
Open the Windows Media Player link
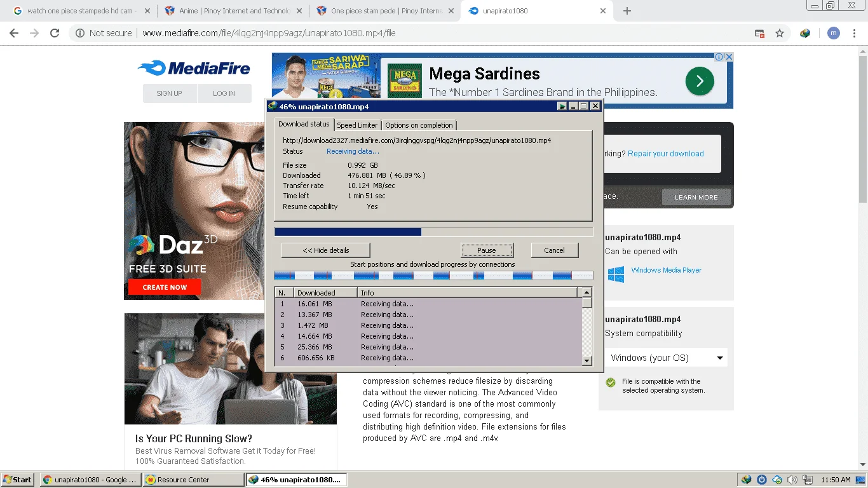pyautogui.click(x=667, y=270)
